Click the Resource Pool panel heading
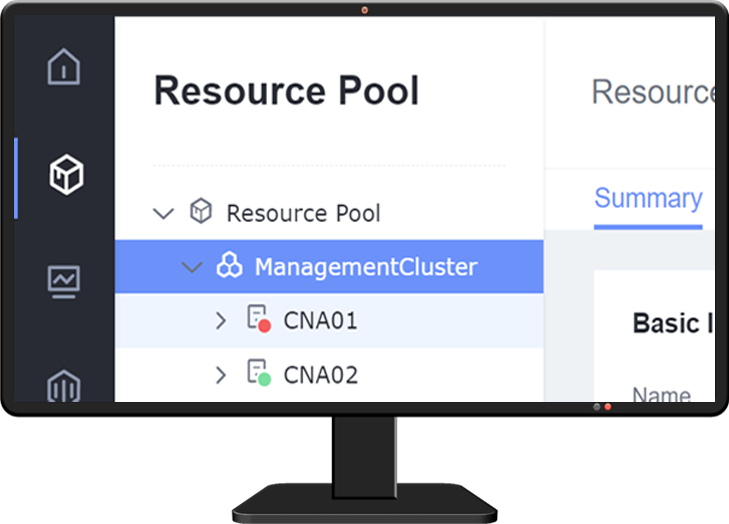The width and height of the screenshot is (729, 524). (x=286, y=91)
